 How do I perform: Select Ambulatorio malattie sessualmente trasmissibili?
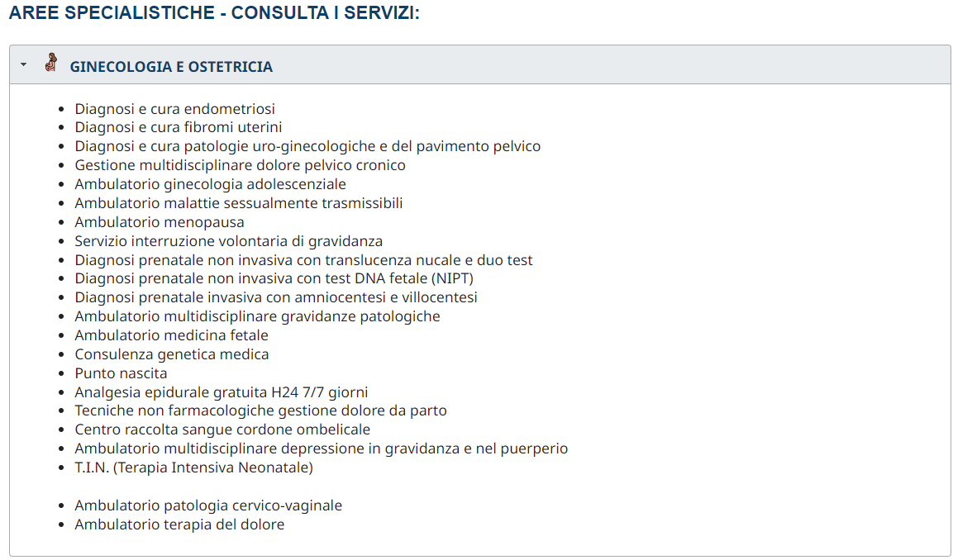tap(238, 203)
